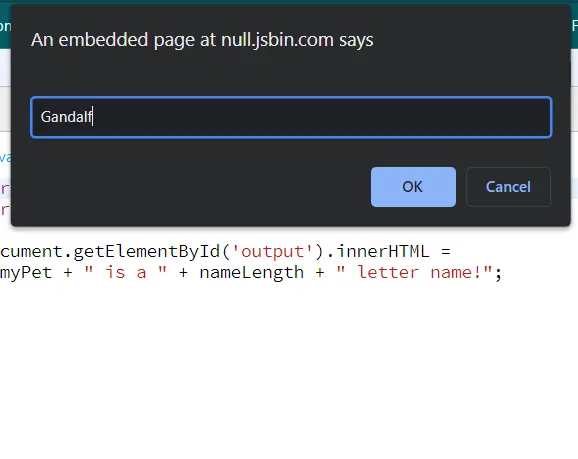Viewport: 578px width, 459px height.
Task: Place cursor on innerHTML in the code
Action: (383, 251)
